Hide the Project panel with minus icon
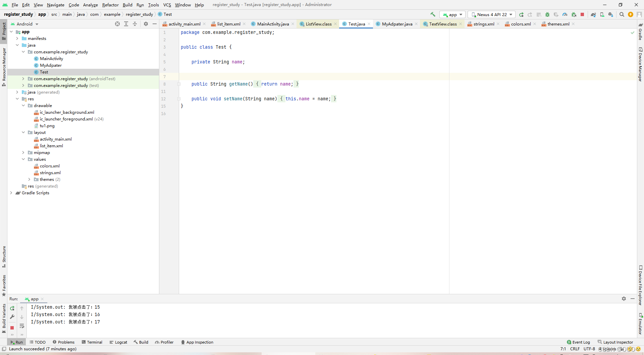 155,24
